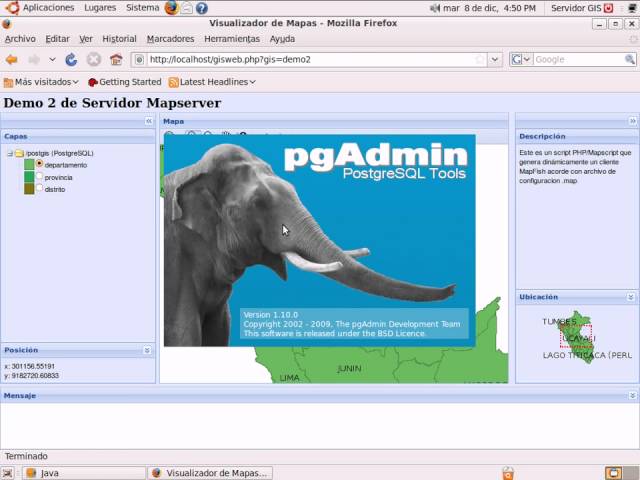Click the JUNIN label on the map
The image size is (640, 480).
pos(349,369)
